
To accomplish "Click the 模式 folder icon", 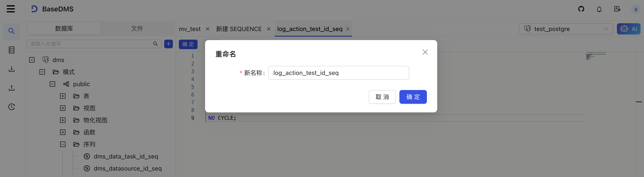I will 56,72.
